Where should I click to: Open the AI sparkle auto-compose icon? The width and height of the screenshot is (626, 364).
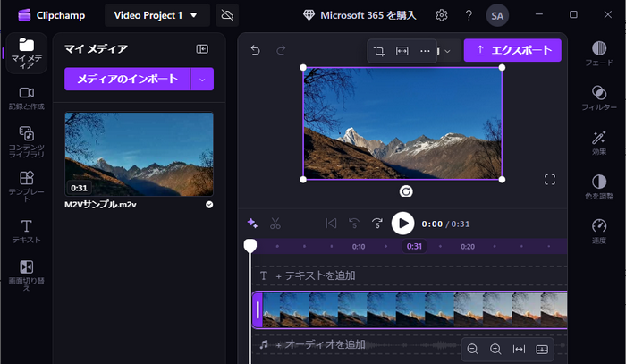[253, 224]
